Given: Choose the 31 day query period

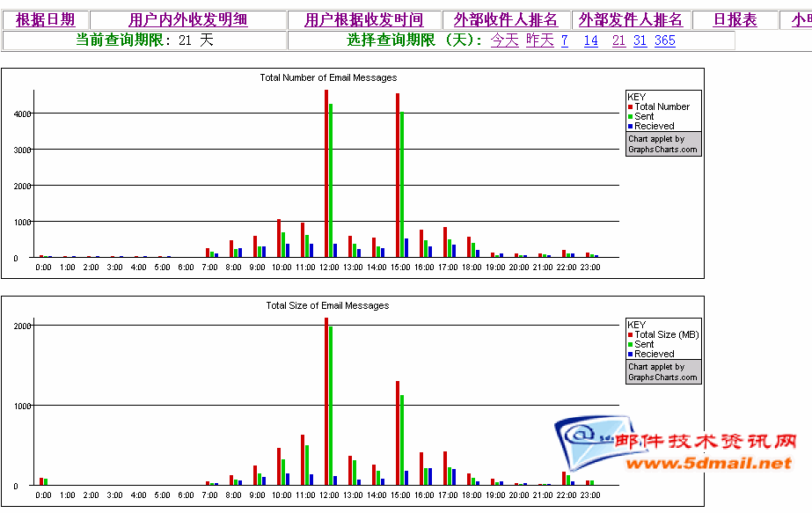Looking at the screenshot, I should click(640, 40).
